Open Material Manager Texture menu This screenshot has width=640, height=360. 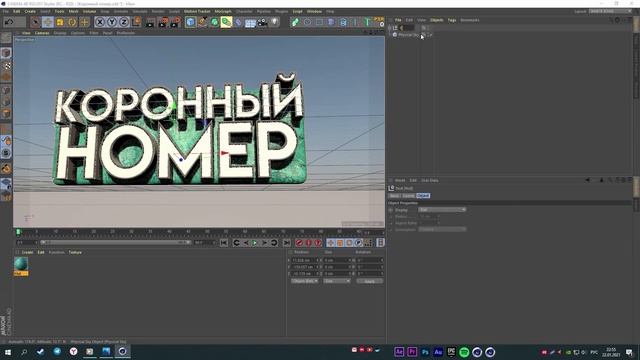click(x=75, y=252)
